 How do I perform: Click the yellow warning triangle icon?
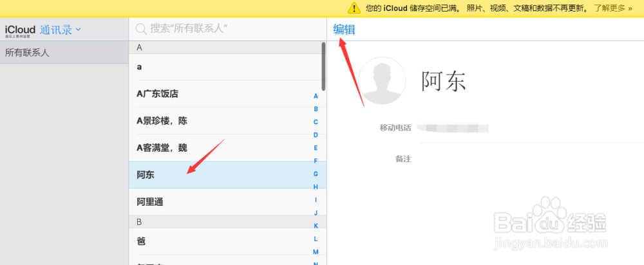[x=354, y=8]
